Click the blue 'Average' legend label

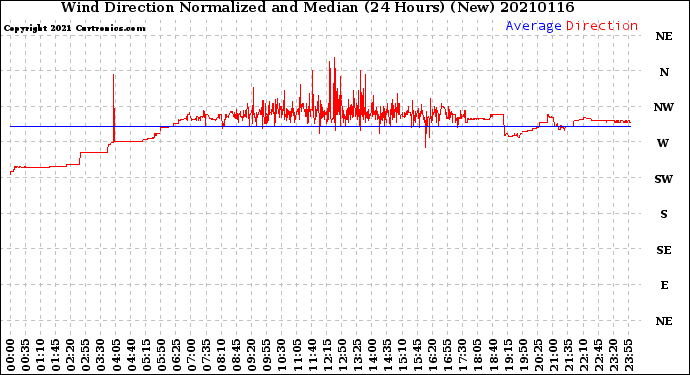pyautogui.click(x=533, y=26)
